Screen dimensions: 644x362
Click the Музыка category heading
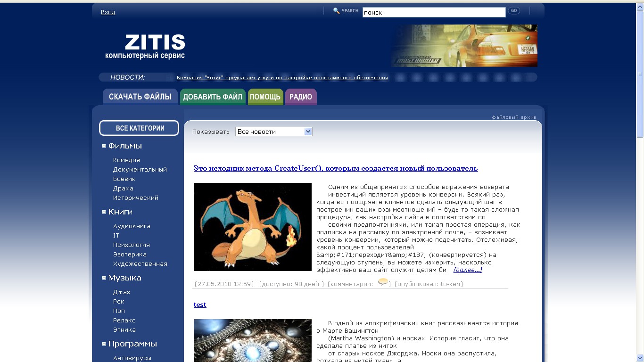click(x=124, y=278)
